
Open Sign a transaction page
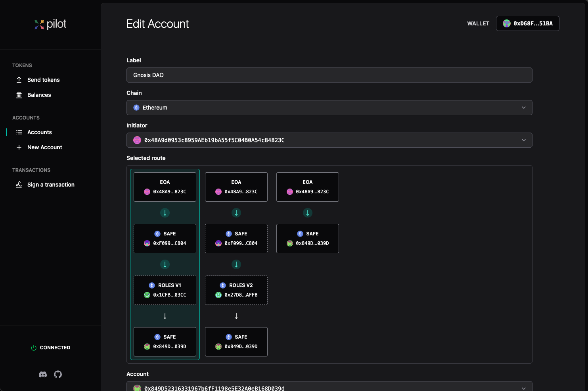click(x=51, y=185)
